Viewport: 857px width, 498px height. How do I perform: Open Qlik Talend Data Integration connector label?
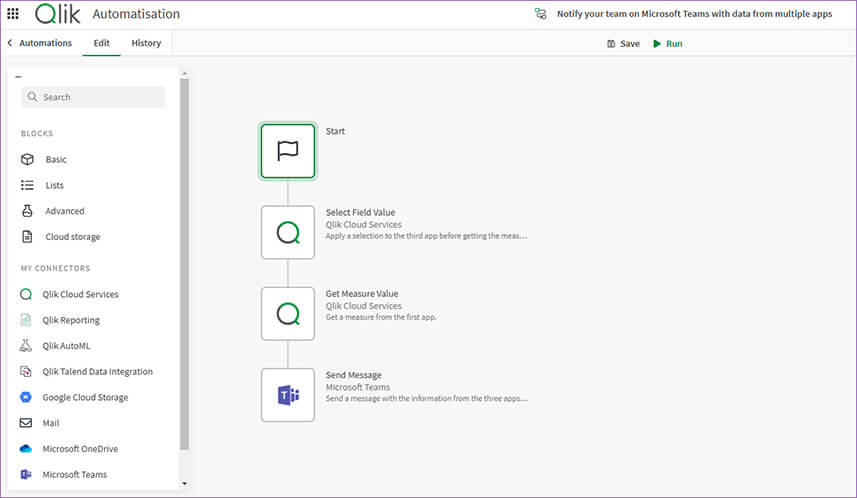(x=98, y=371)
